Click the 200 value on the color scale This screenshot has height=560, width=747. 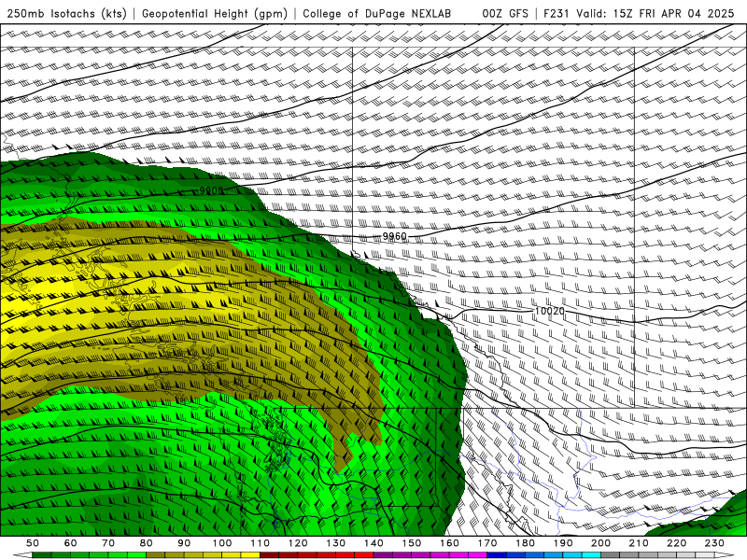600,543
